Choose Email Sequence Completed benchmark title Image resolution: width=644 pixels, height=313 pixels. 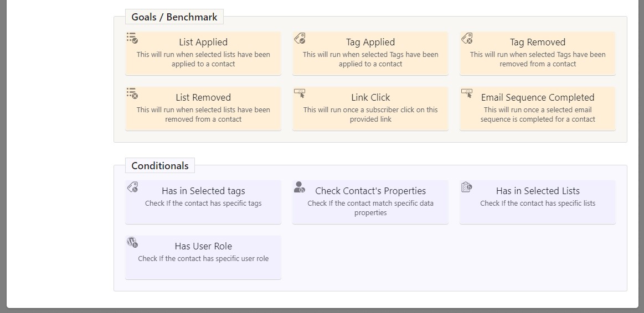coord(538,98)
